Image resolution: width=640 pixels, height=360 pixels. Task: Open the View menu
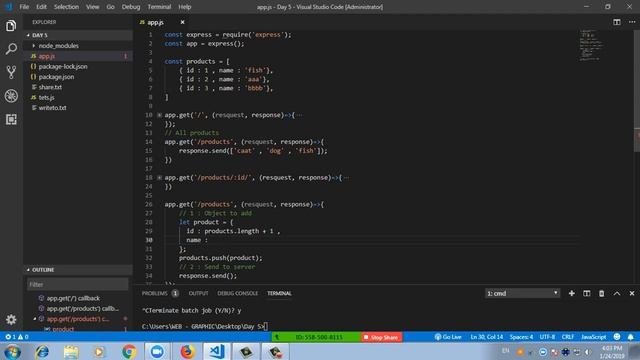(93, 7)
